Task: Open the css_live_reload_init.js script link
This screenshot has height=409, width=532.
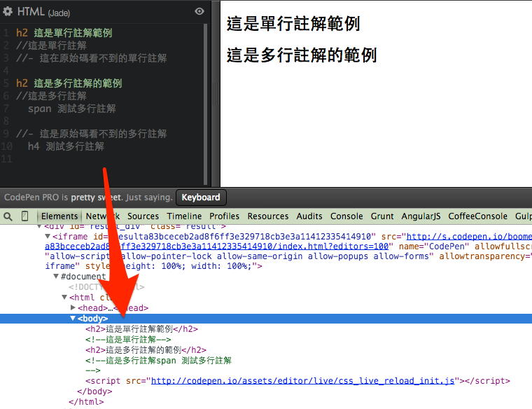Action: [x=302, y=382]
